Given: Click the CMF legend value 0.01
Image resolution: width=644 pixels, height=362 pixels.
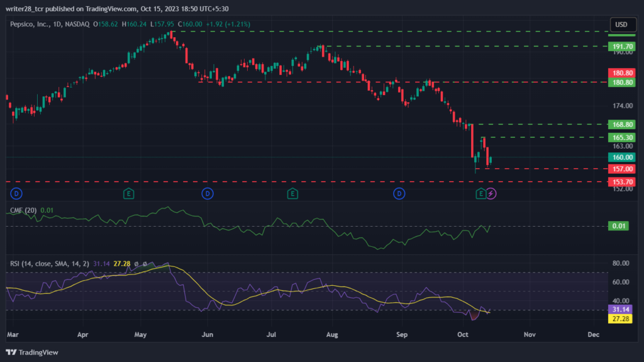Looking at the screenshot, I should coord(47,210).
